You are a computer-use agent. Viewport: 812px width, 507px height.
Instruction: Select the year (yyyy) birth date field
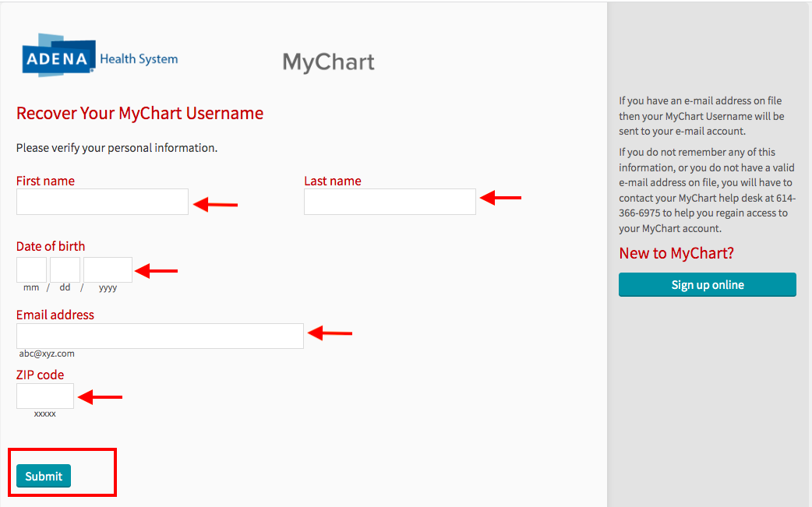[108, 269]
